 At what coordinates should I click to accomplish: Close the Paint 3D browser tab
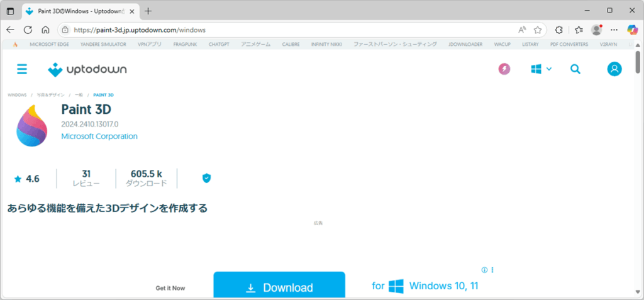coord(131,11)
